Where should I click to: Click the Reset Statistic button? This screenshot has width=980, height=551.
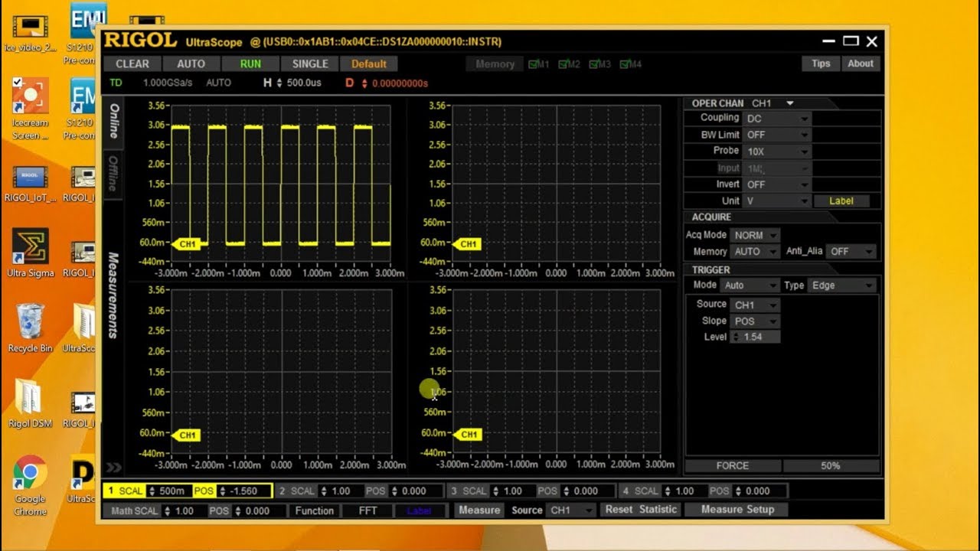642,510
